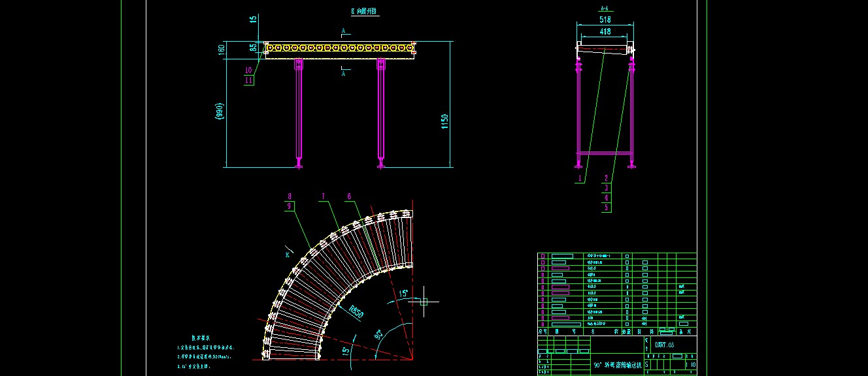Pick part balloon number 7
Image resolution: width=868 pixels, height=376 pixels.
(x=322, y=196)
